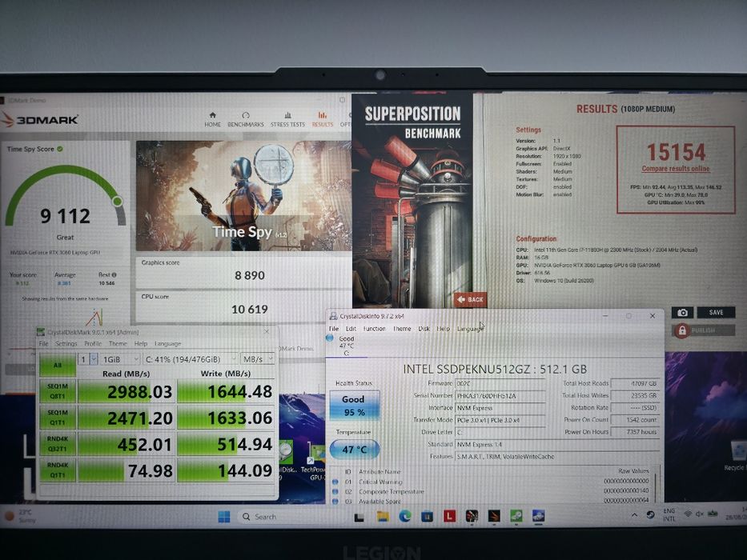Viewport: 747px width, 560px height.
Task: Open Compare results online link
Action: [676, 169]
